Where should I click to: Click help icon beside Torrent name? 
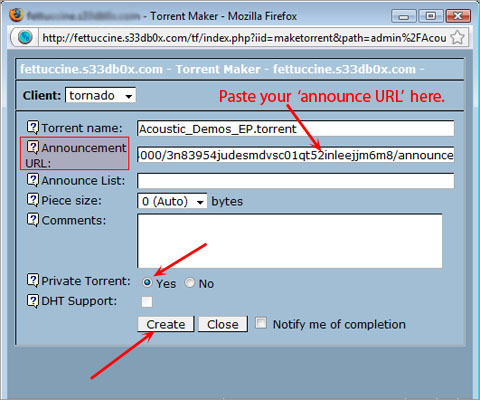tap(33, 127)
